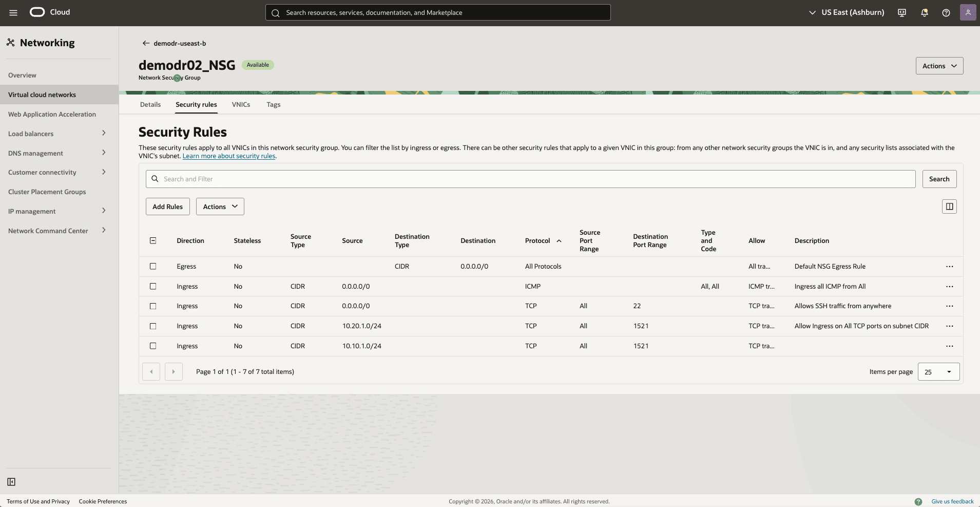This screenshot has width=980, height=507.
Task: Open the user profile avatar
Action: 968,12
